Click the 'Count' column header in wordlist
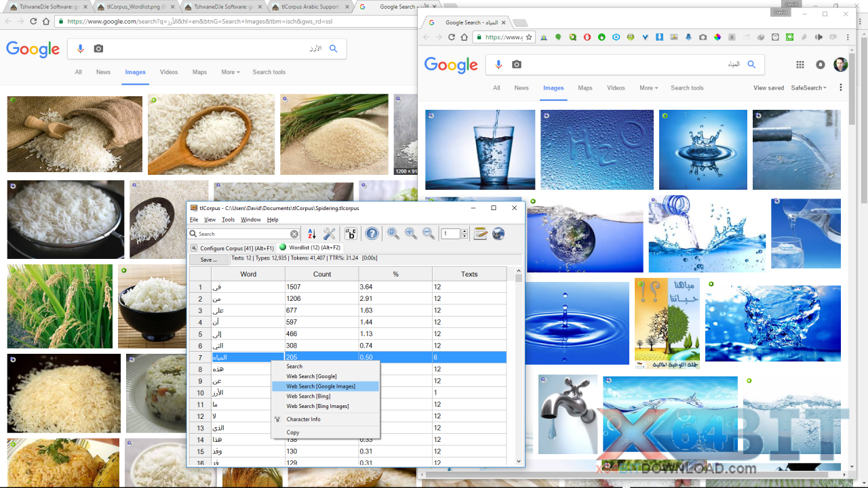The image size is (868, 488). click(322, 274)
